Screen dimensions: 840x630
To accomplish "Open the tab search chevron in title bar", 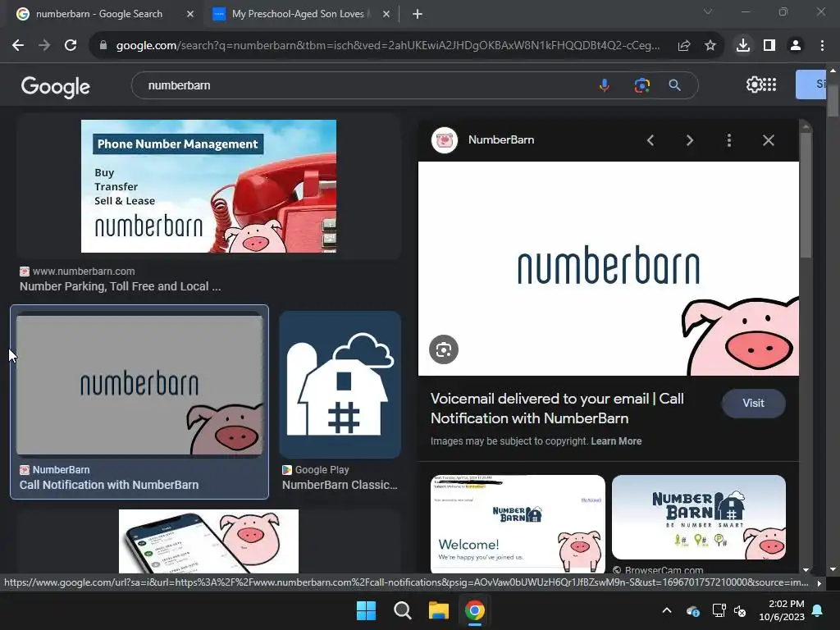I will tap(708, 11).
